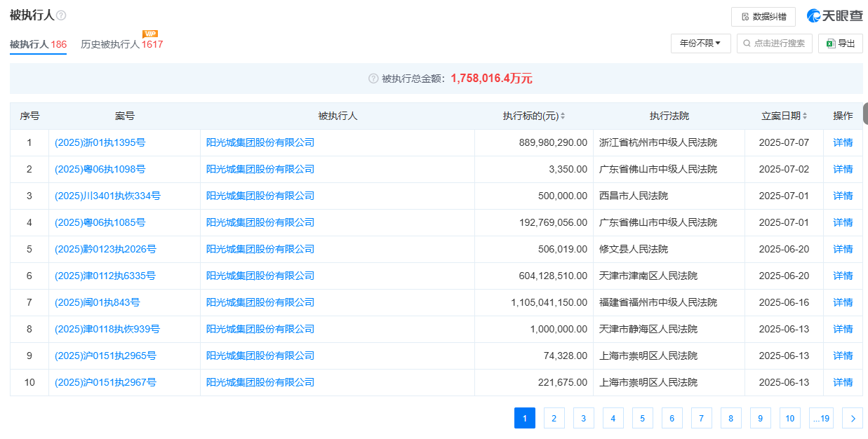Click the 导出 export button

click(840, 43)
